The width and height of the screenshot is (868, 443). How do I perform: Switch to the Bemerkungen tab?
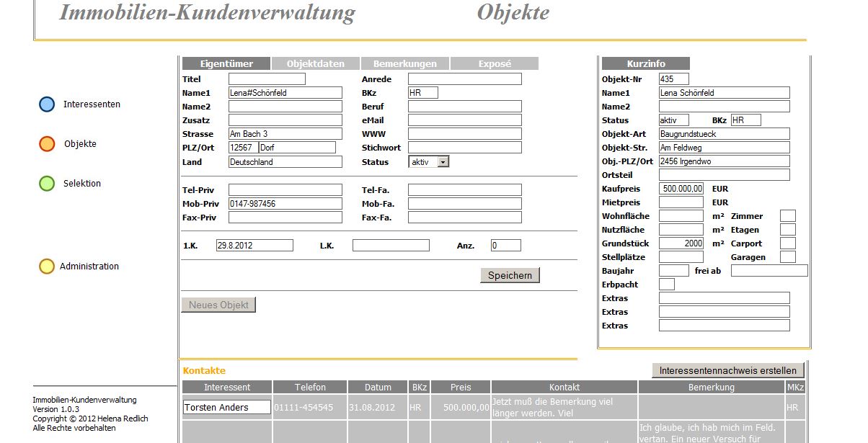click(404, 63)
